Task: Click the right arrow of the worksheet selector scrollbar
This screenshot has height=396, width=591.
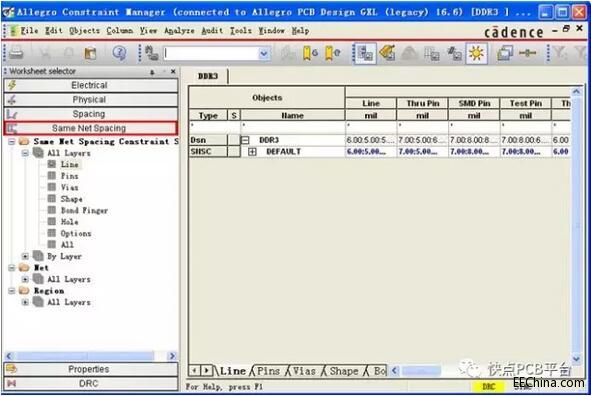Action: point(172,356)
